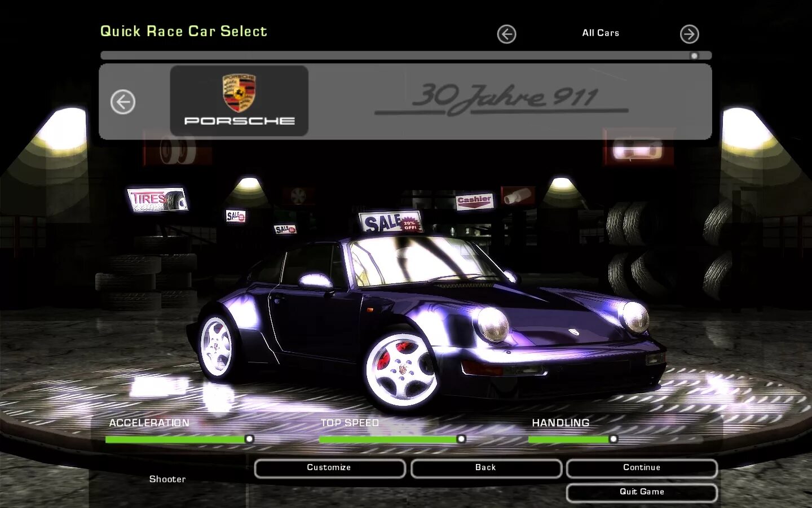Click the Quick Race Car Select title
The image size is (812, 508).
click(x=184, y=32)
